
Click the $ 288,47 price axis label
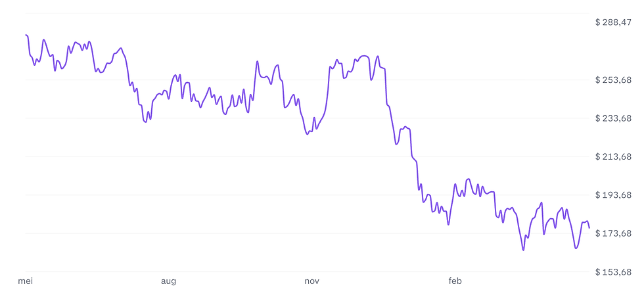(612, 22)
